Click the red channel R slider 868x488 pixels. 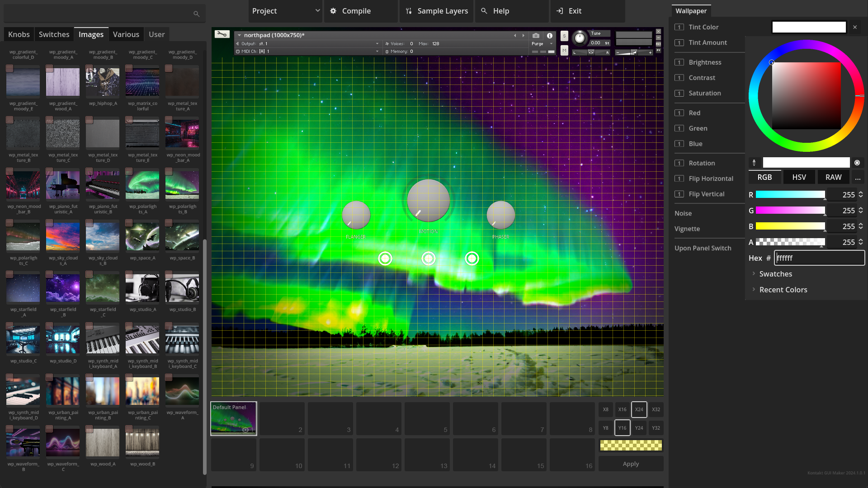click(x=790, y=195)
